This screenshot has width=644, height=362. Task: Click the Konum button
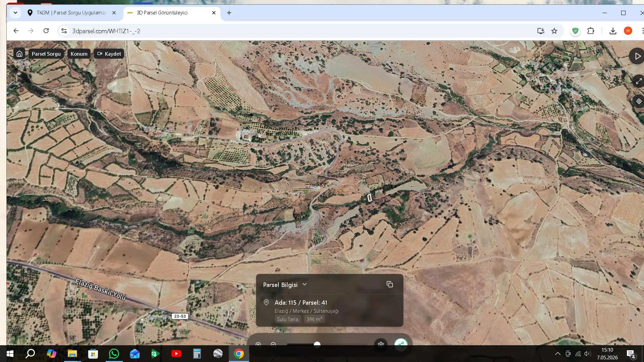79,54
